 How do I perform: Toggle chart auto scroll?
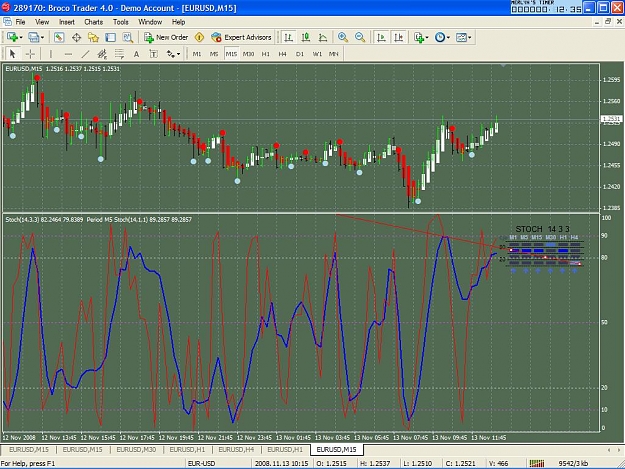[381, 37]
